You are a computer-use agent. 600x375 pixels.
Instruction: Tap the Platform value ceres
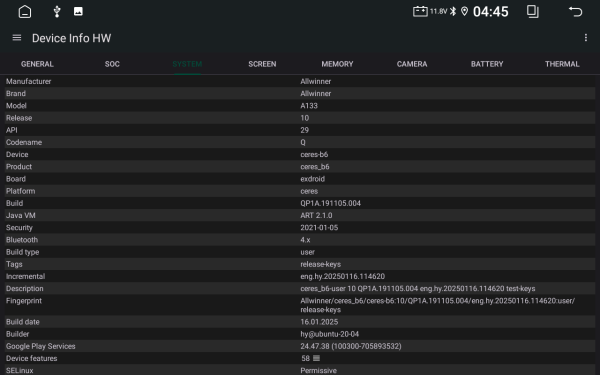309,191
